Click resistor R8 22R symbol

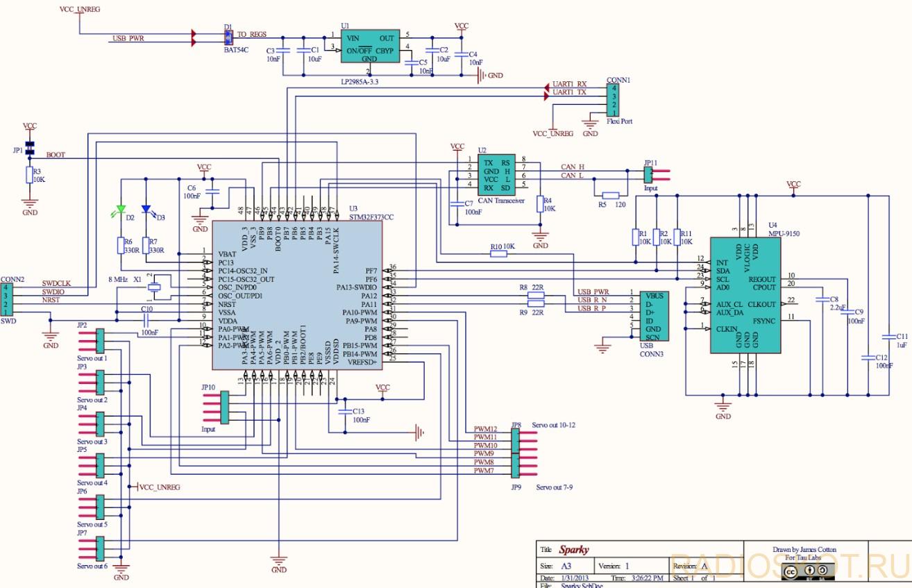[x=536, y=295]
